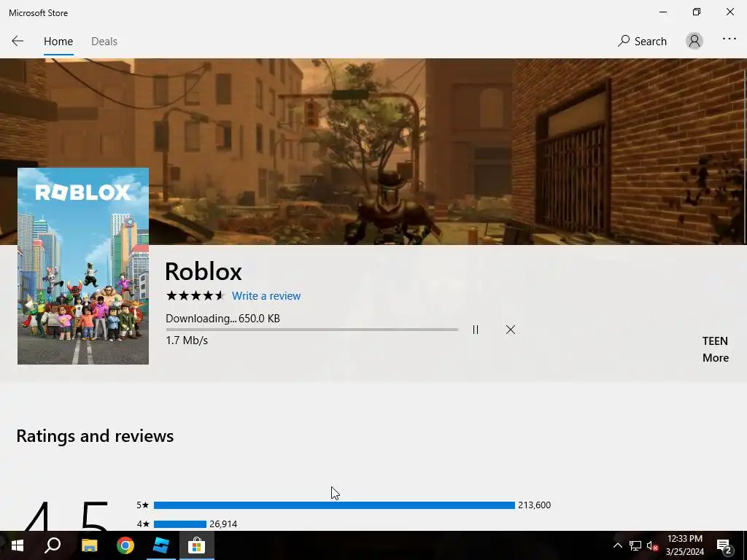The height and width of the screenshot is (560, 747).
Task: Open the taskbar search icon
Action: [53, 545]
